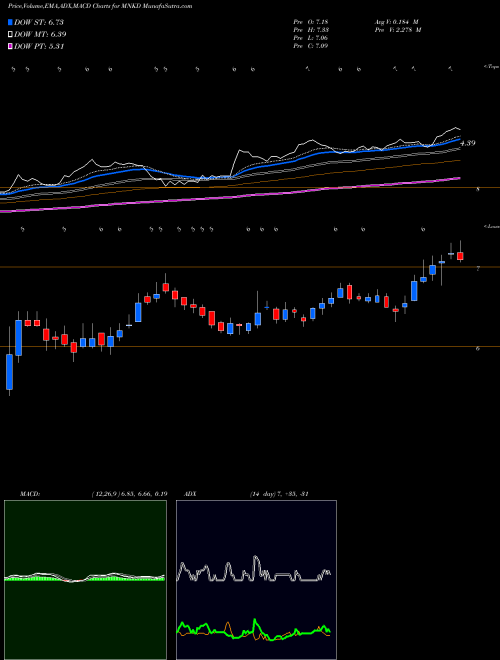
Task: Click the chart title mentioning MNKD MunafaSutra.com
Action: click(x=100, y=6)
